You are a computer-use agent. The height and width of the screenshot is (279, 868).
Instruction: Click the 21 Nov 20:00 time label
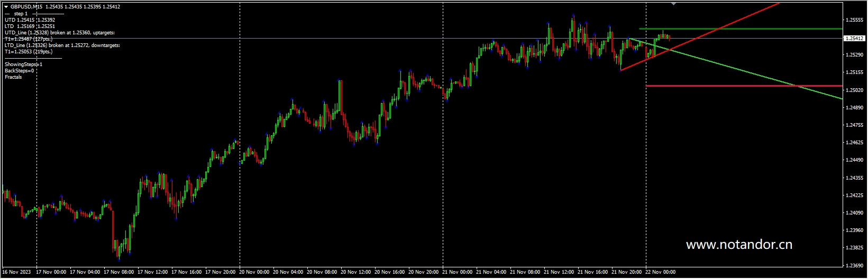[x=627, y=272]
